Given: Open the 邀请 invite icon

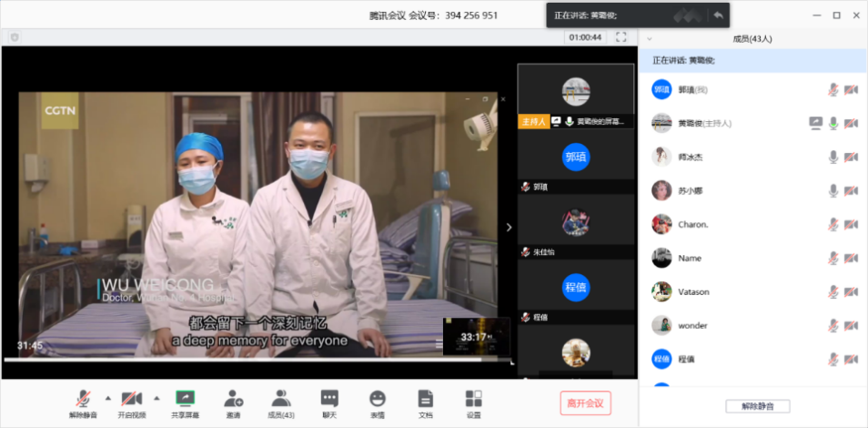Looking at the screenshot, I should [233, 403].
